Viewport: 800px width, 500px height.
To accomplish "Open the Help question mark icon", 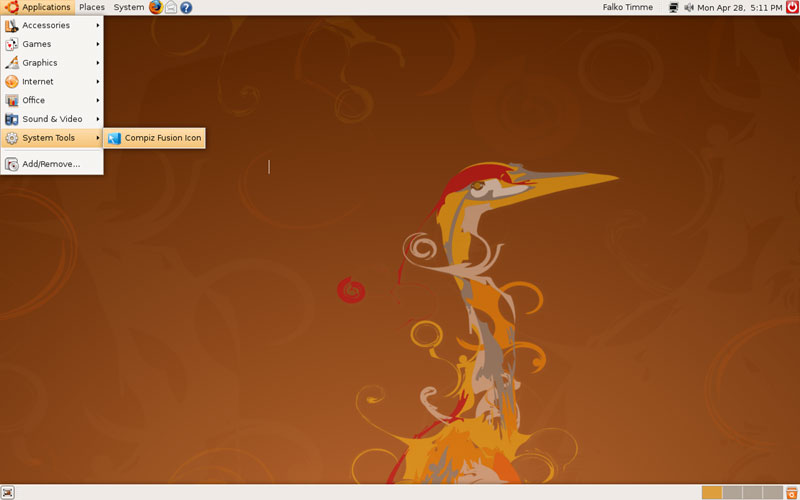I will (186, 7).
